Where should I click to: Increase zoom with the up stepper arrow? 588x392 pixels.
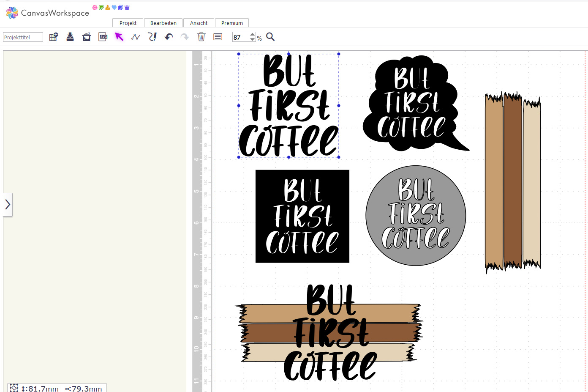point(252,35)
